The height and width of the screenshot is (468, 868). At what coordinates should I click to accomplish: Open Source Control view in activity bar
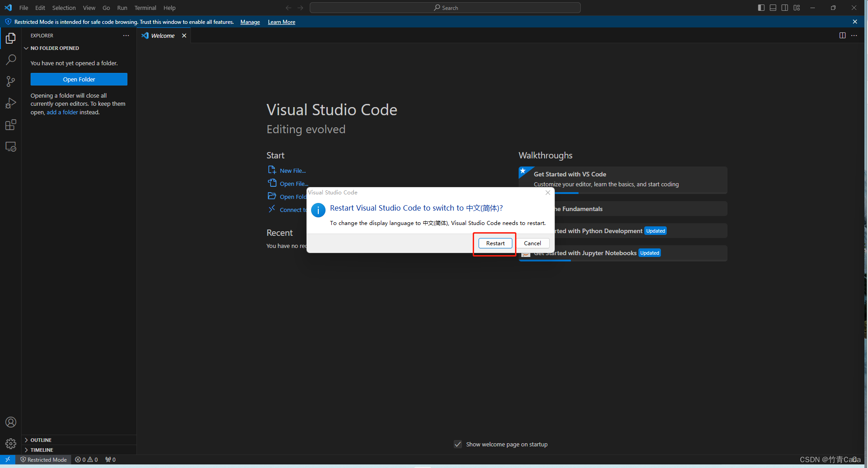pos(11,81)
